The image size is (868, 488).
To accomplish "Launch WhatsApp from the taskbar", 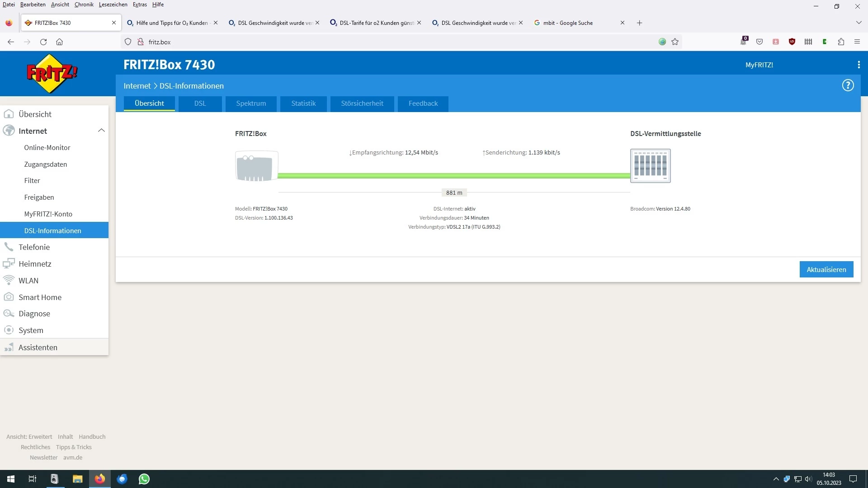I will coord(144,479).
